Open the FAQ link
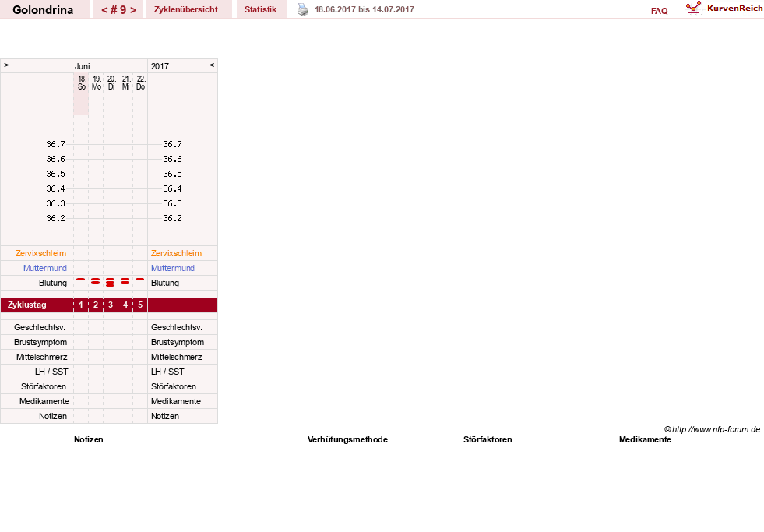This screenshot has width=764, height=532. pyautogui.click(x=659, y=11)
